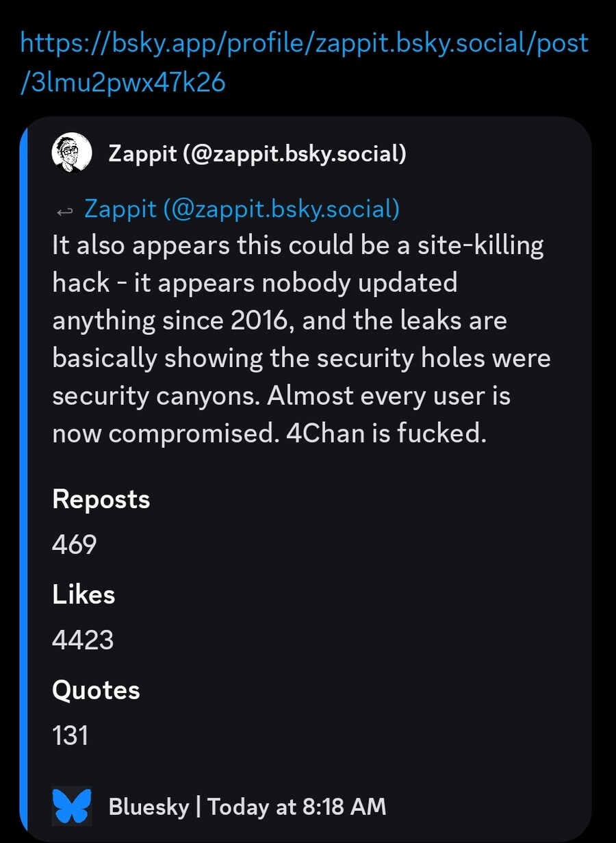616x843 pixels.
Task: Select the Reposts field heading
Action: click(x=101, y=499)
